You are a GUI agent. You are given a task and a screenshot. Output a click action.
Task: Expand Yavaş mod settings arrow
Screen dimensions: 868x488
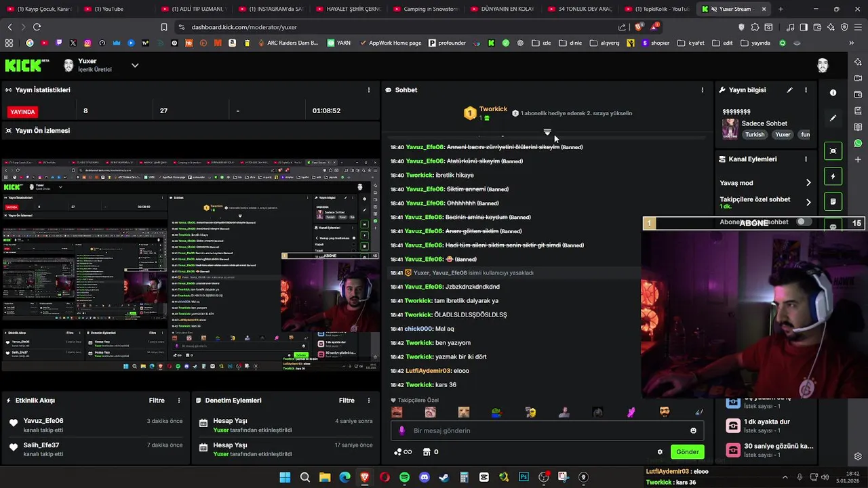pyautogui.click(x=808, y=183)
